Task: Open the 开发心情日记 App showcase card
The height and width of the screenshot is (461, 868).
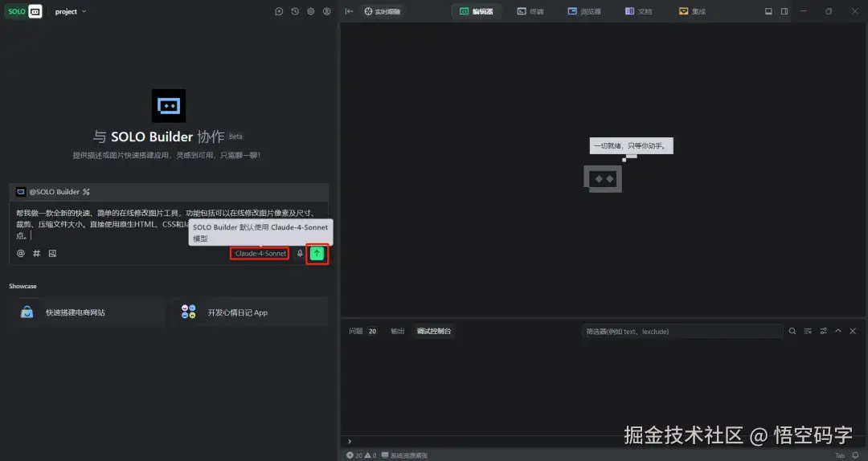Action: (x=250, y=312)
